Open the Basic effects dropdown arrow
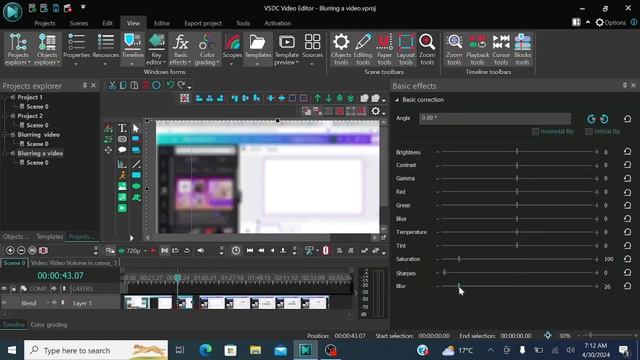The width and height of the screenshot is (640, 360). (189, 62)
